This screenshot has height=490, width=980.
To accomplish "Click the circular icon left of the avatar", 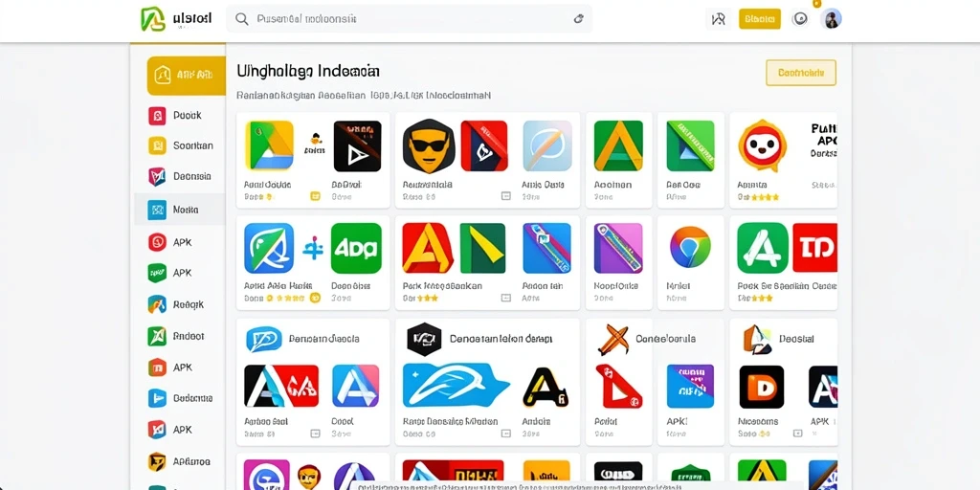I will [x=799, y=19].
